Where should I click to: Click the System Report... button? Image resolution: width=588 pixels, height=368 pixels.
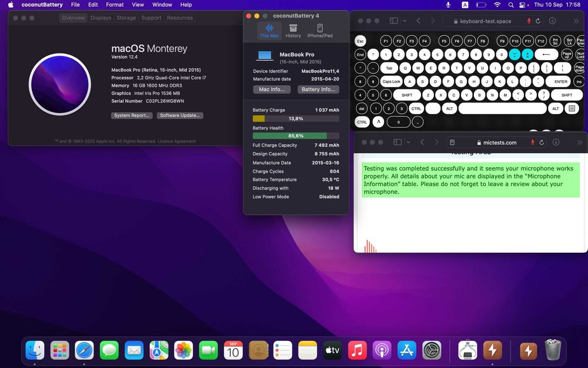coord(132,115)
